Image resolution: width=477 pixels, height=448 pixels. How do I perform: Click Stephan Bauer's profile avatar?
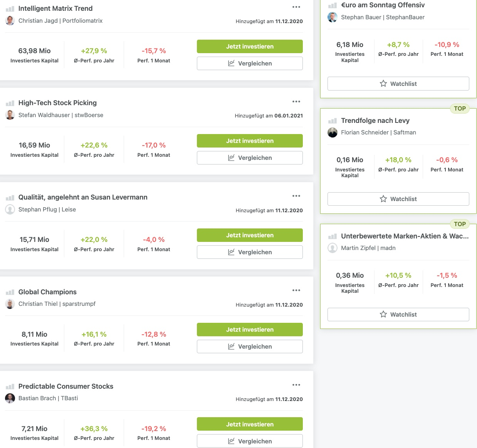click(333, 17)
